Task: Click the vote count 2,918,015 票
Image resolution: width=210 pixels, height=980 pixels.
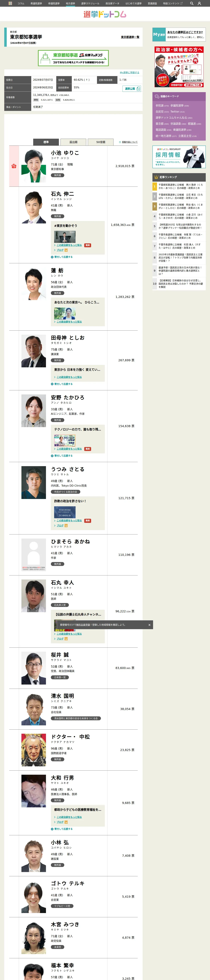Action: click(125, 166)
